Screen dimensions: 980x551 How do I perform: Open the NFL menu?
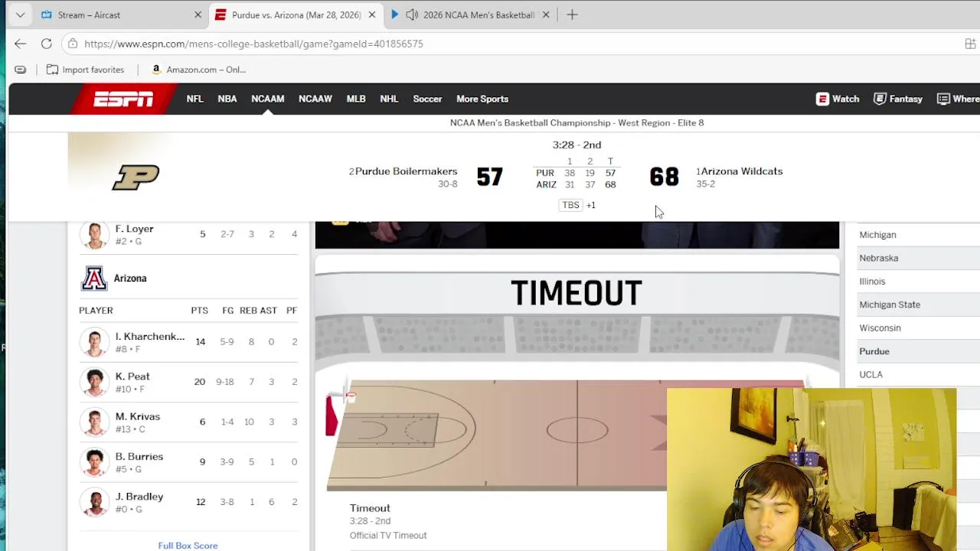point(194,99)
